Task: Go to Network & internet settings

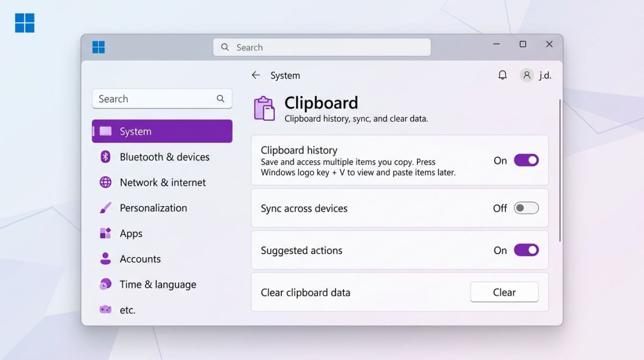Action: tap(162, 182)
